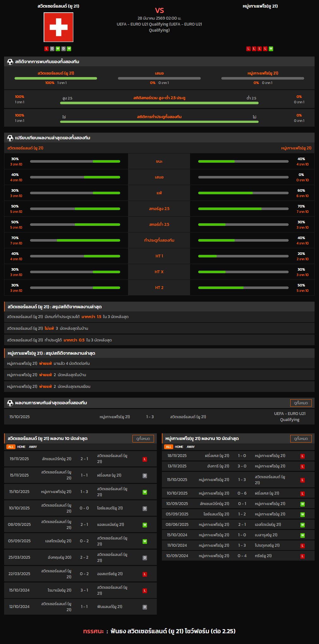Screen dimensions: 319x644
Task: Click soccer ball icon beside latest head-to-head results header
Action: 10,403
